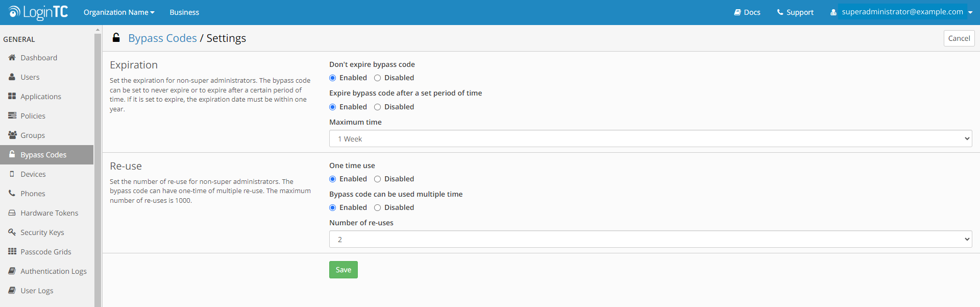The width and height of the screenshot is (980, 307).
Task: Disable One time use
Action: [x=378, y=179]
